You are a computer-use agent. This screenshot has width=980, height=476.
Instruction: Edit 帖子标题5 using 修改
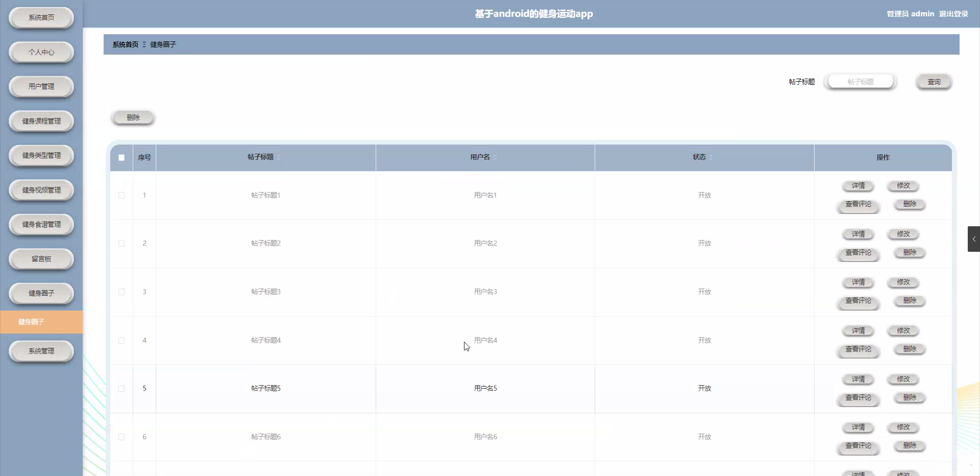tap(903, 379)
